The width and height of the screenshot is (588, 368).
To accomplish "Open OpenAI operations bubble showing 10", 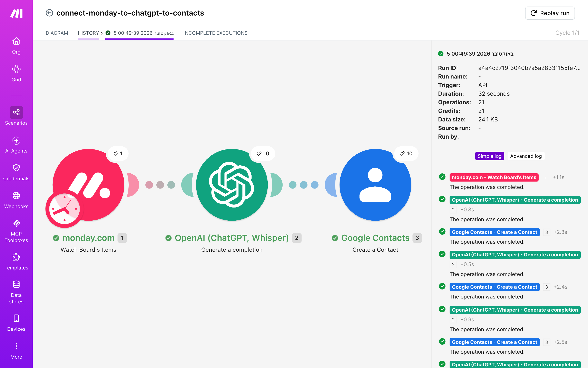I will (263, 153).
